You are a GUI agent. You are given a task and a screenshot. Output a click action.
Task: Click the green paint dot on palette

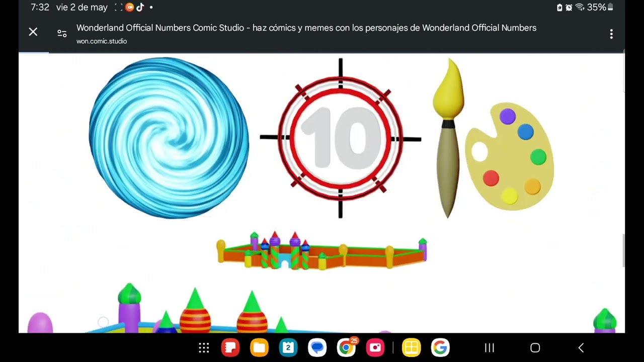(538, 157)
